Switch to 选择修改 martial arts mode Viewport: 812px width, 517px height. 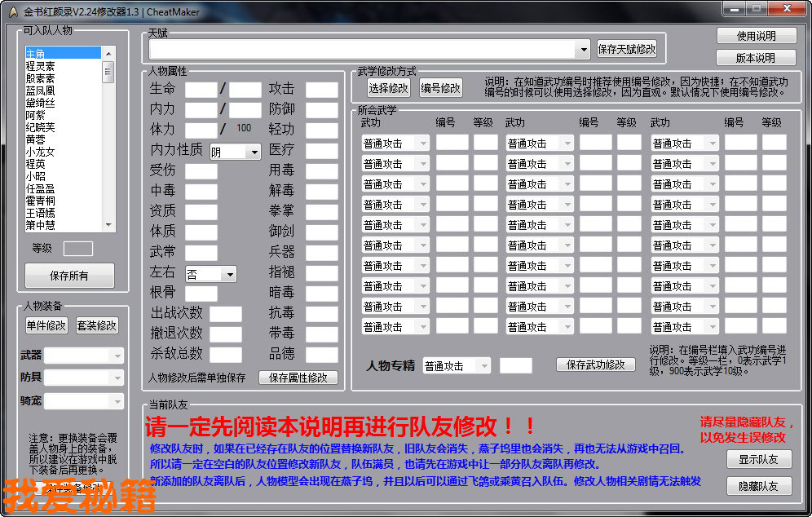click(x=388, y=88)
